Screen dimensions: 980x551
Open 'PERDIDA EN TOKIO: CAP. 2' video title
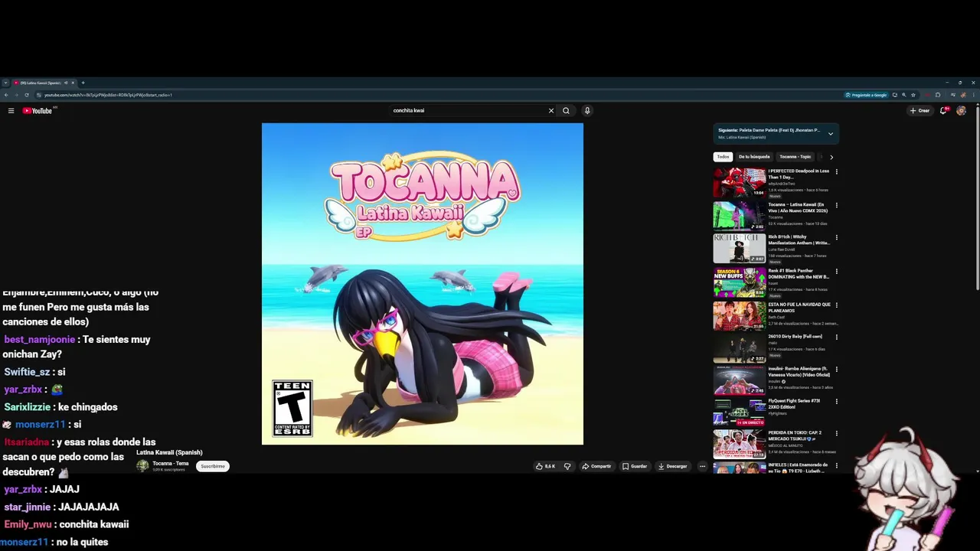(795, 435)
